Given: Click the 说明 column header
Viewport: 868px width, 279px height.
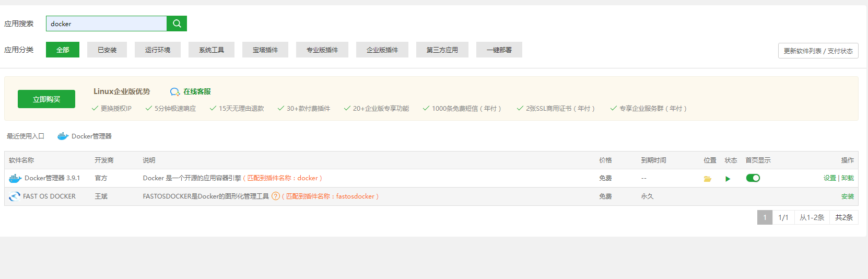Looking at the screenshot, I should pos(149,160).
